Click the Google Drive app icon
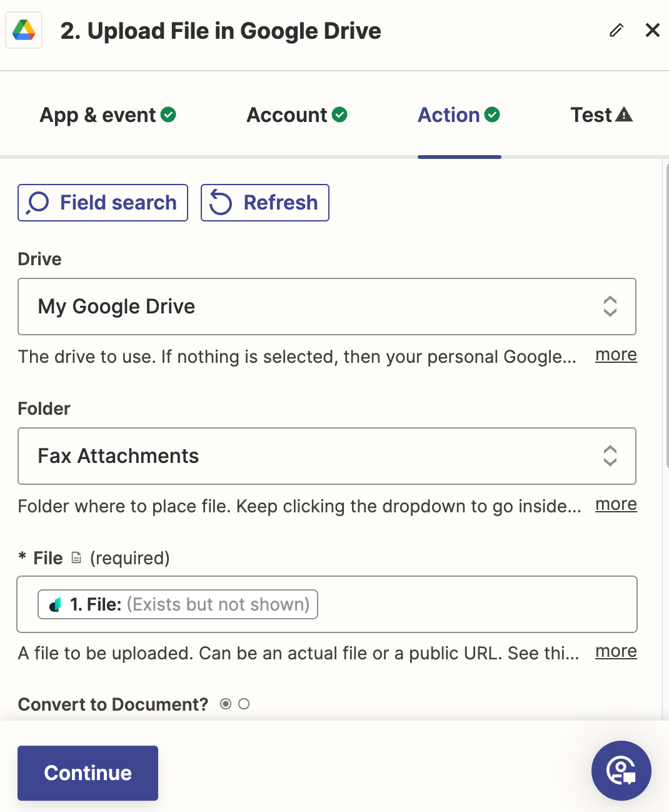This screenshot has height=812, width=669. tap(24, 30)
